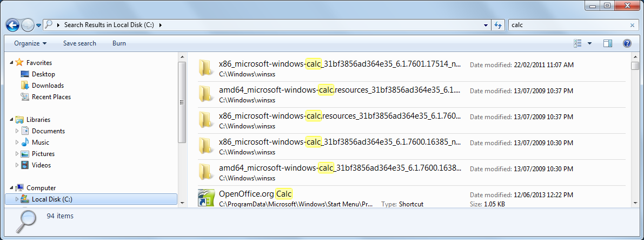Click the Libraries icon
This screenshot has height=240, width=644.
pos(19,120)
